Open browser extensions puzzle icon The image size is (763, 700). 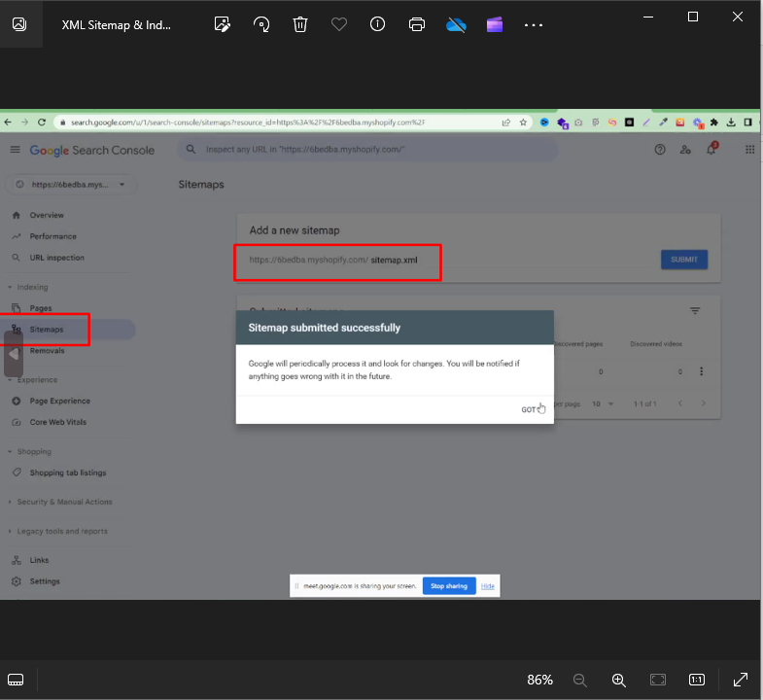click(x=713, y=122)
